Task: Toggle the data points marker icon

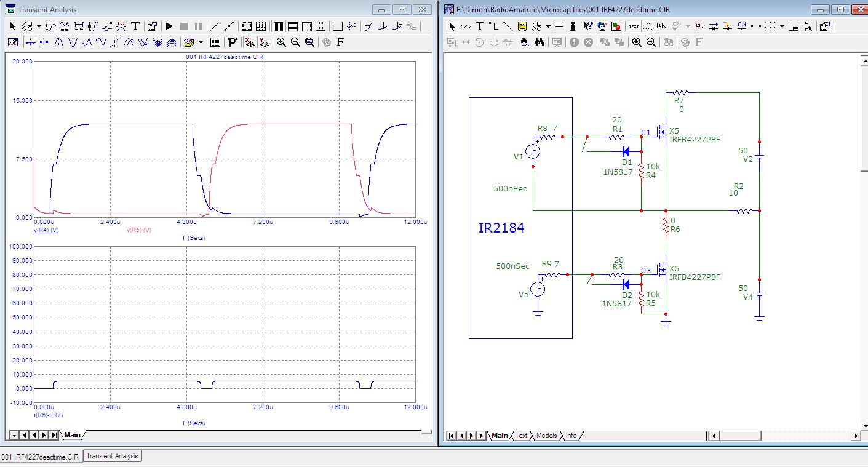Action: pos(229,26)
